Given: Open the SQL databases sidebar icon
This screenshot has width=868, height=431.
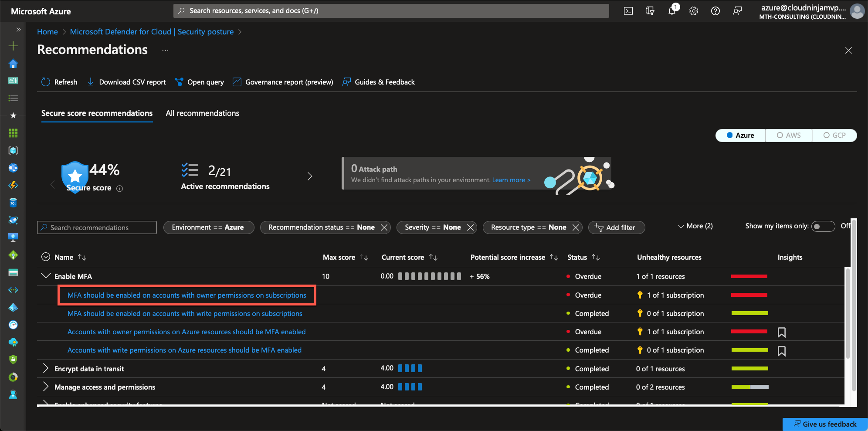Looking at the screenshot, I should 13,203.
